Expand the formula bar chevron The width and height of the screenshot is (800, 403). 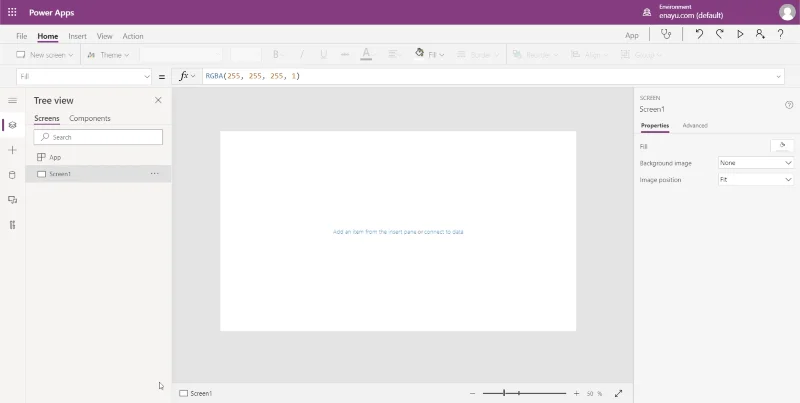coord(779,77)
